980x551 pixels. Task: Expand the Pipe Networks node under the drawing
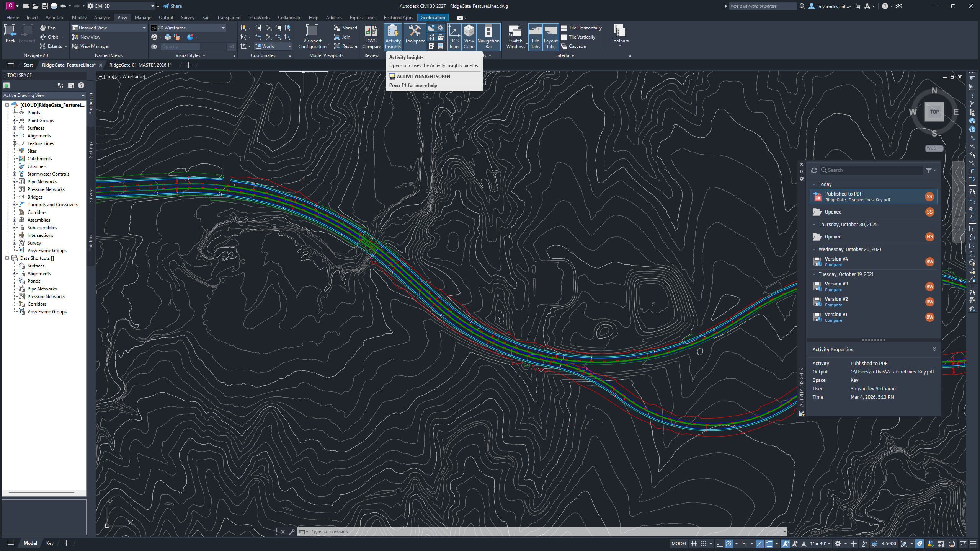click(15, 181)
